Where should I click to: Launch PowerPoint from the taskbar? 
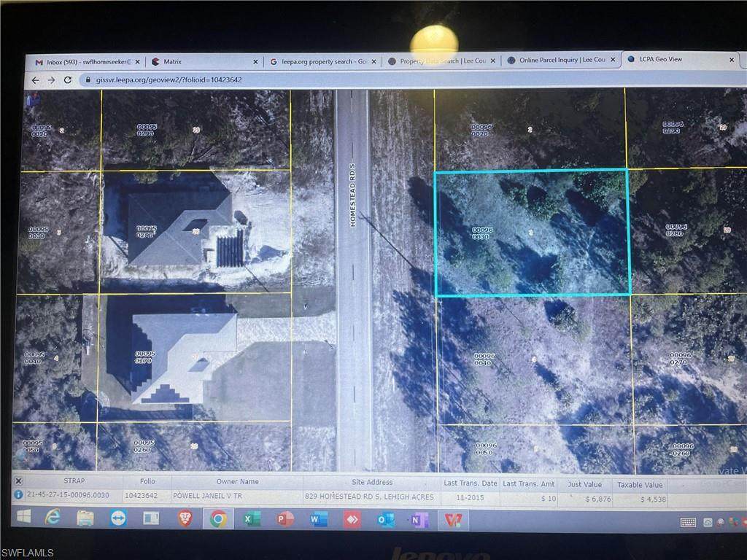285,519
